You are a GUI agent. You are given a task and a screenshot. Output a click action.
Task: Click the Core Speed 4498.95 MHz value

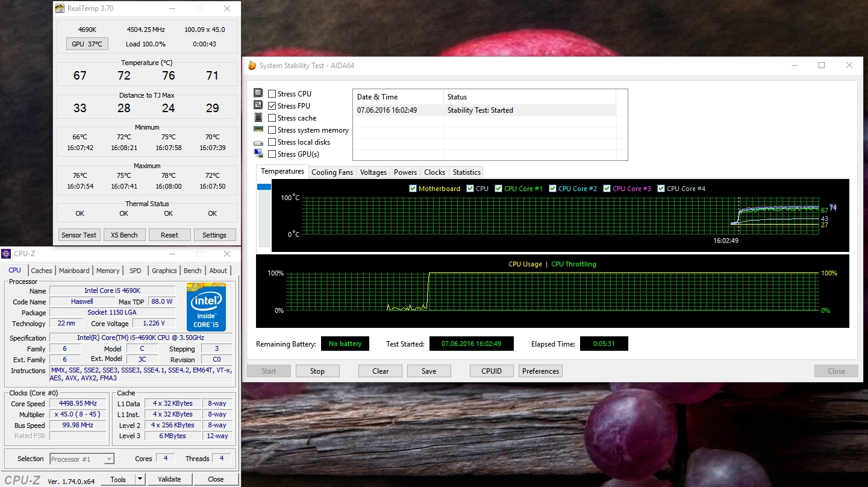[78, 403]
